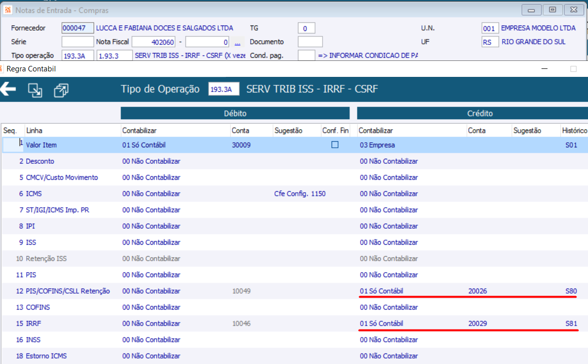The height and width of the screenshot is (364, 588).
Task: Click 'Cfe Config. 1150' suggestion on ICMS row
Action: [x=299, y=194]
